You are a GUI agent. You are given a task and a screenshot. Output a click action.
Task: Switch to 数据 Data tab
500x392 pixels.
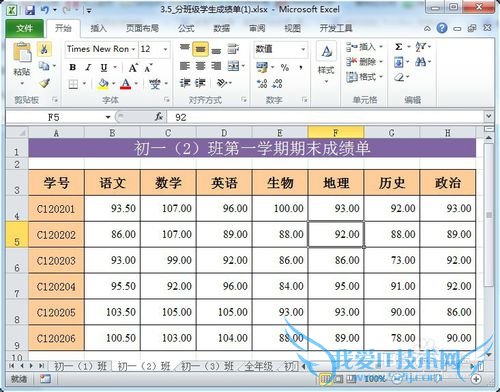pyautogui.click(x=221, y=28)
